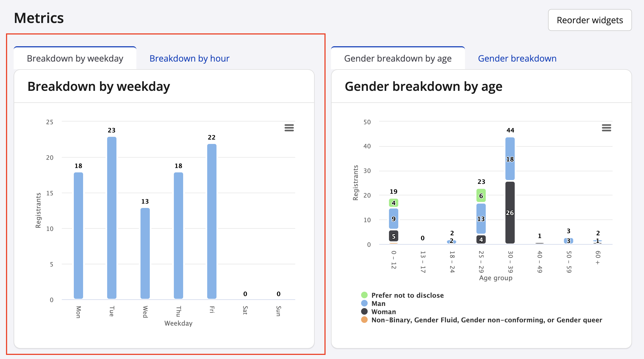Click the Wednesday bar showing 13
644x359 pixels.
click(x=145, y=253)
